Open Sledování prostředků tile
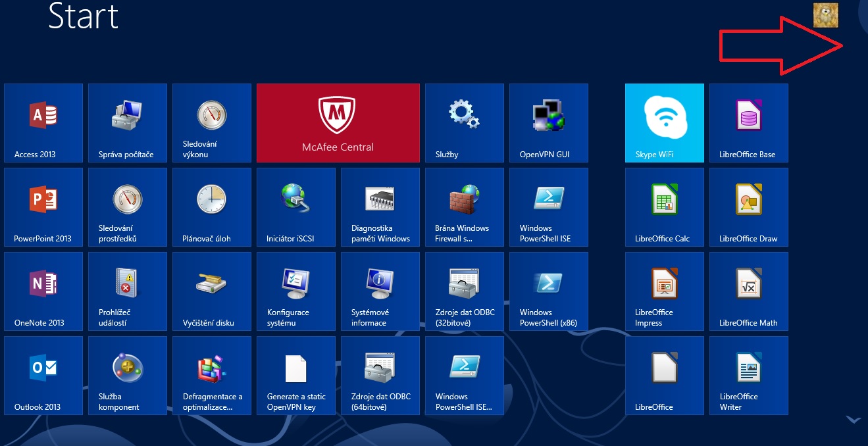868x446 pixels. click(128, 207)
